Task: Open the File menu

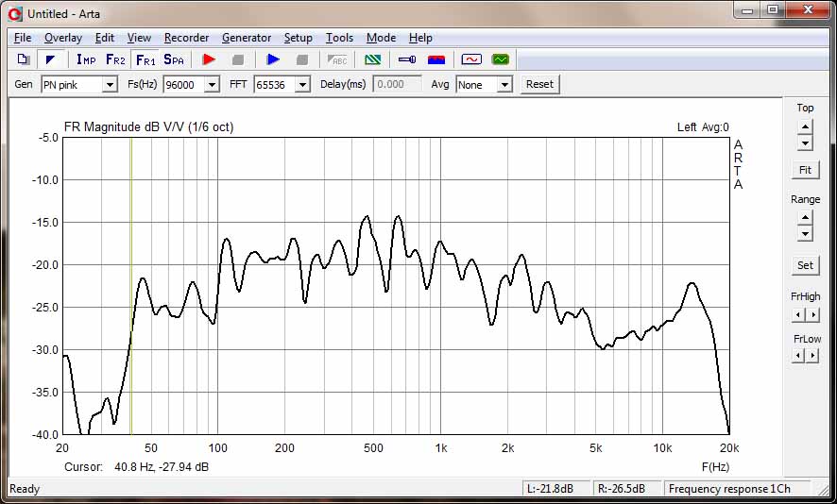Action: (x=23, y=38)
